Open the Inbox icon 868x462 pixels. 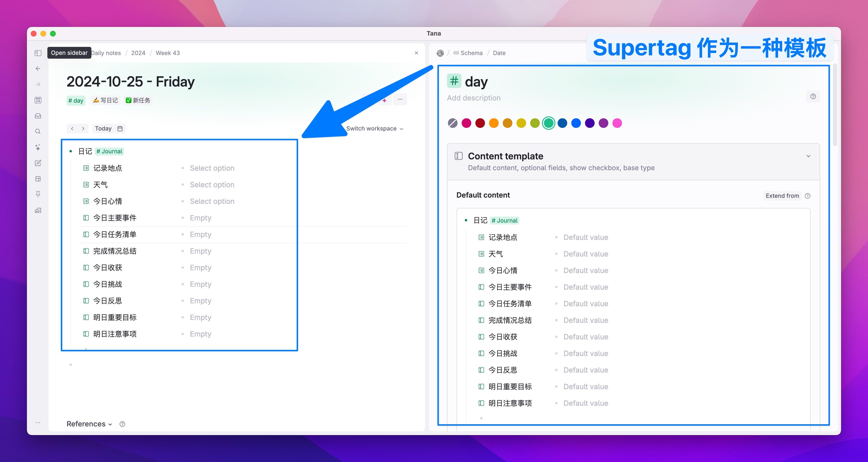pyautogui.click(x=38, y=116)
